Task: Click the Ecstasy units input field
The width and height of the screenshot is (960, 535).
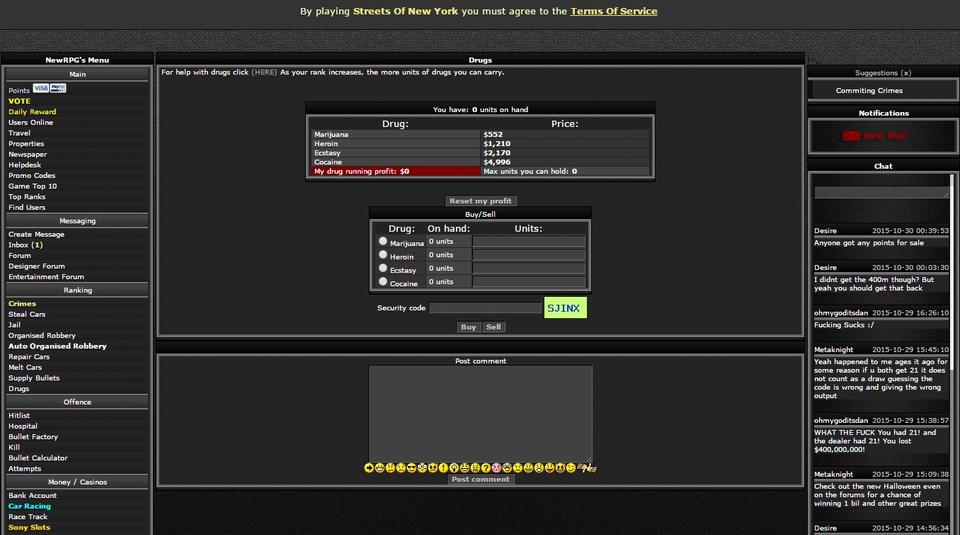Action: click(528, 268)
